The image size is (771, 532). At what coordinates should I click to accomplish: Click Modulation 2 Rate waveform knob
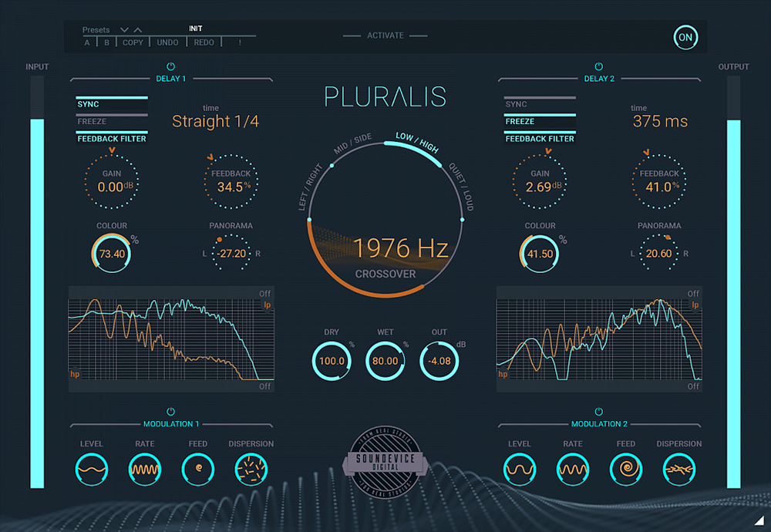click(x=573, y=470)
